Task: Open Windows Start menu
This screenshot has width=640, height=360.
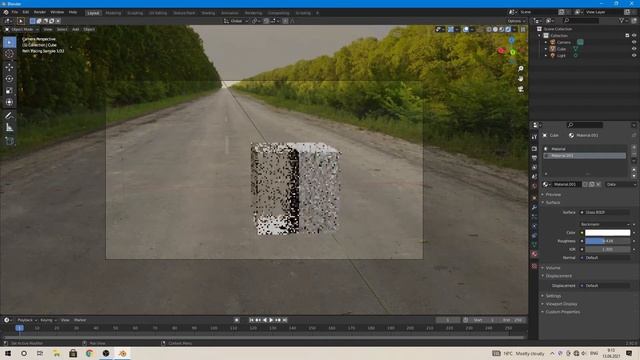Action: coord(7,353)
